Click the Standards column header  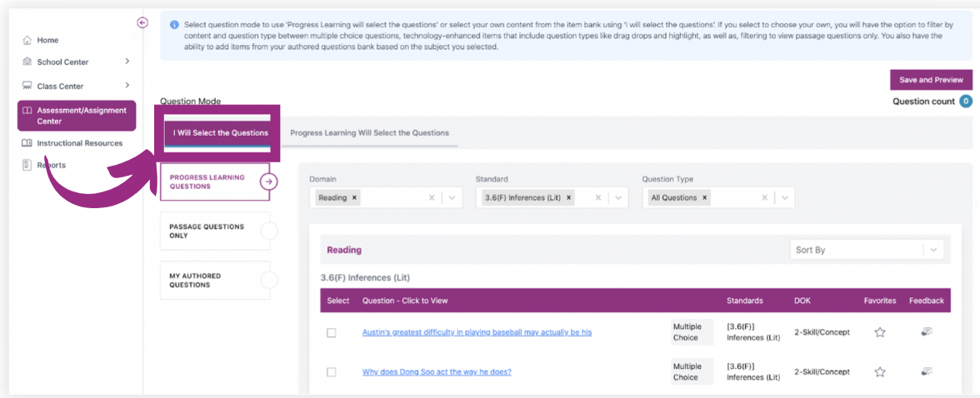coord(744,301)
